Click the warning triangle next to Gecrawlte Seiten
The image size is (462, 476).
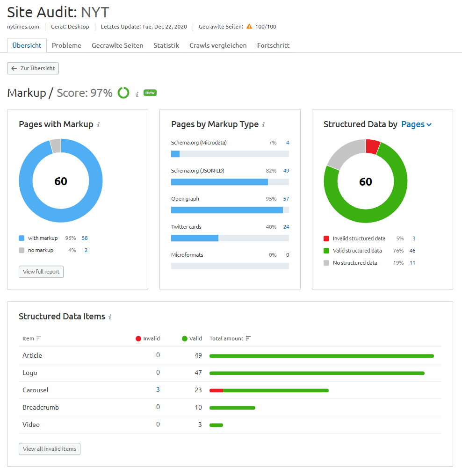[249, 26]
